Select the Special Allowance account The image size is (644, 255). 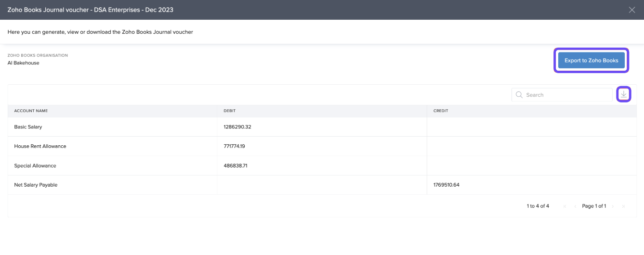point(35,166)
